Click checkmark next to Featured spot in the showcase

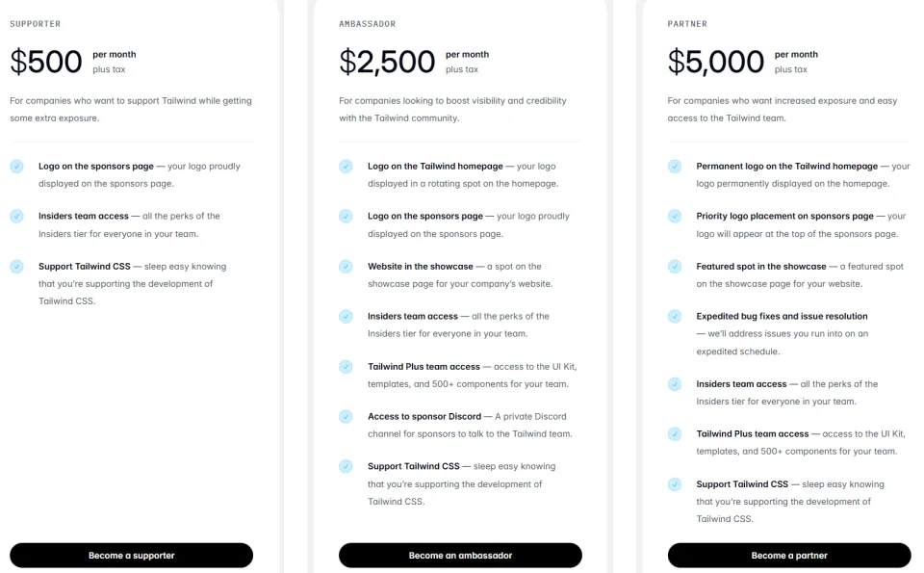pyautogui.click(x=675, y=267)
